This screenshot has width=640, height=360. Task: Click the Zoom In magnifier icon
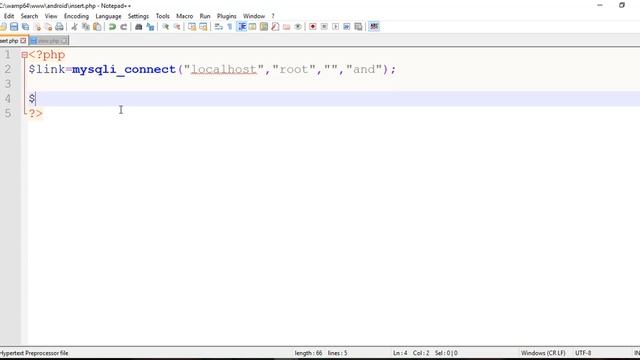[165, 27]
